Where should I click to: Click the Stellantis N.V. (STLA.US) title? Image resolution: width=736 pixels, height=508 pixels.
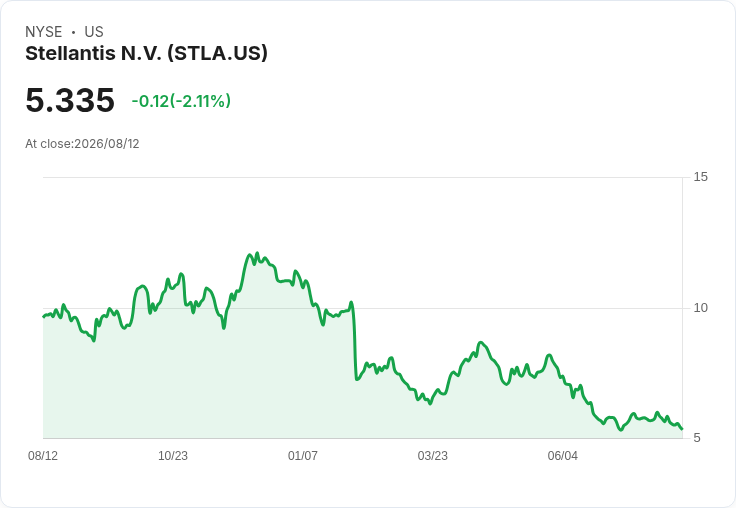146,54
